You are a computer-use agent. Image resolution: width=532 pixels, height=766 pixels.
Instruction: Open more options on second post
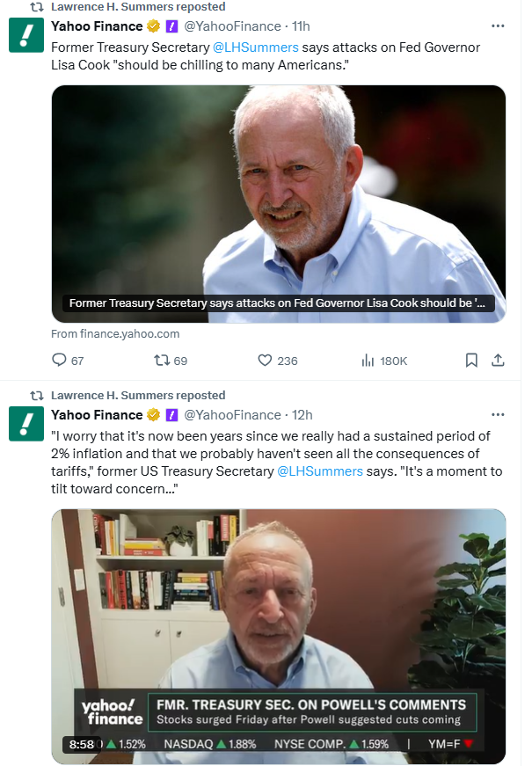(498, 414)
